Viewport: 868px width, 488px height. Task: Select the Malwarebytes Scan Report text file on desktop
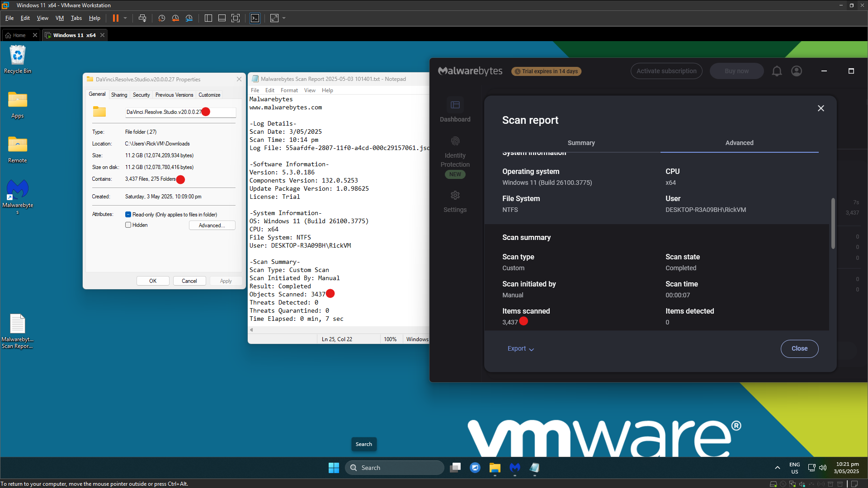tap(18, 331)
